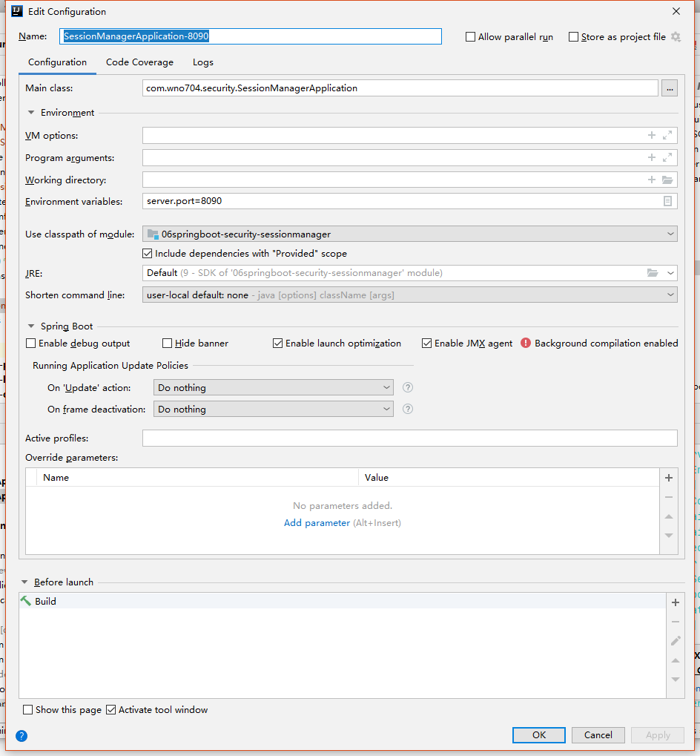This screenshot has height=756, width=700.
Task: Enable Allow parallel run checkbox
Action: (470, 37)
